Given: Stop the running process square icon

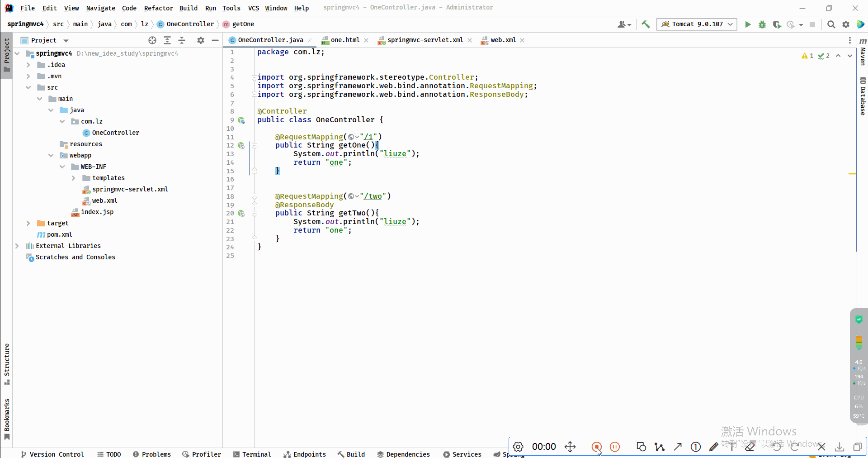Looking at the screenshot, I should pyautogui.click(x=812, y=24).
